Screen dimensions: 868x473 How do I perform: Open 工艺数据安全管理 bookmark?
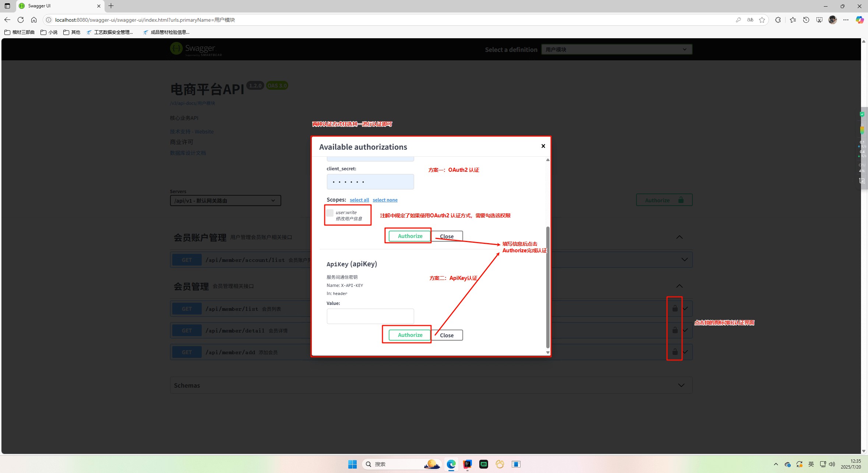point(110,32)
